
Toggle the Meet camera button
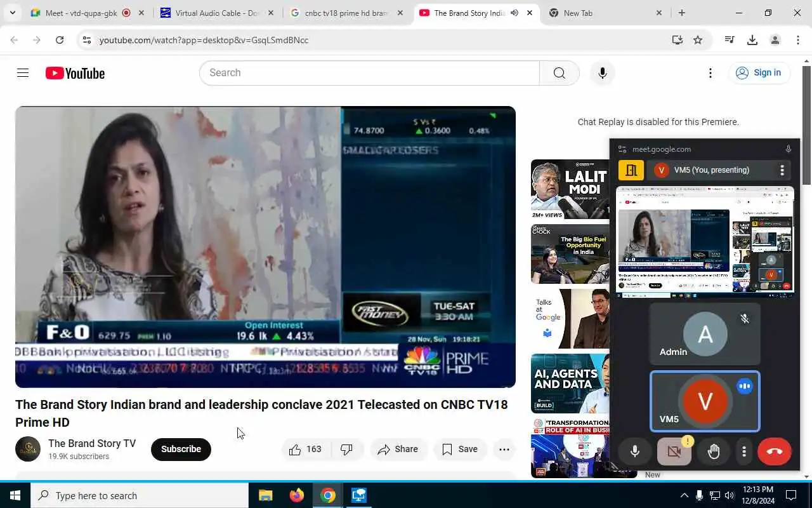point(674,451)
